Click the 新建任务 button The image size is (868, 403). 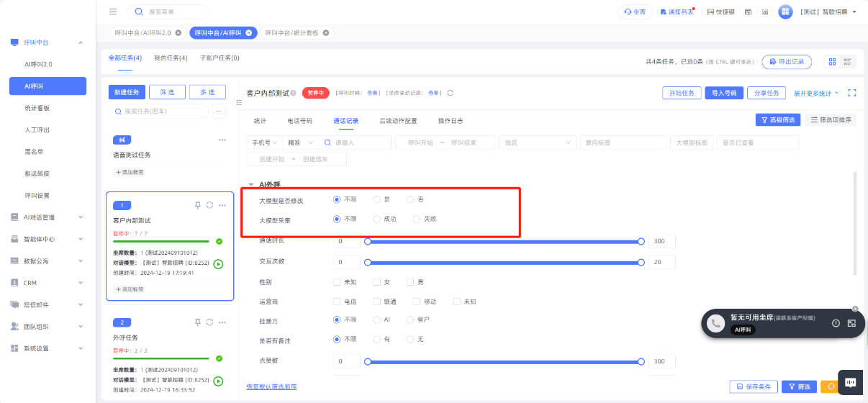point(127,92)
